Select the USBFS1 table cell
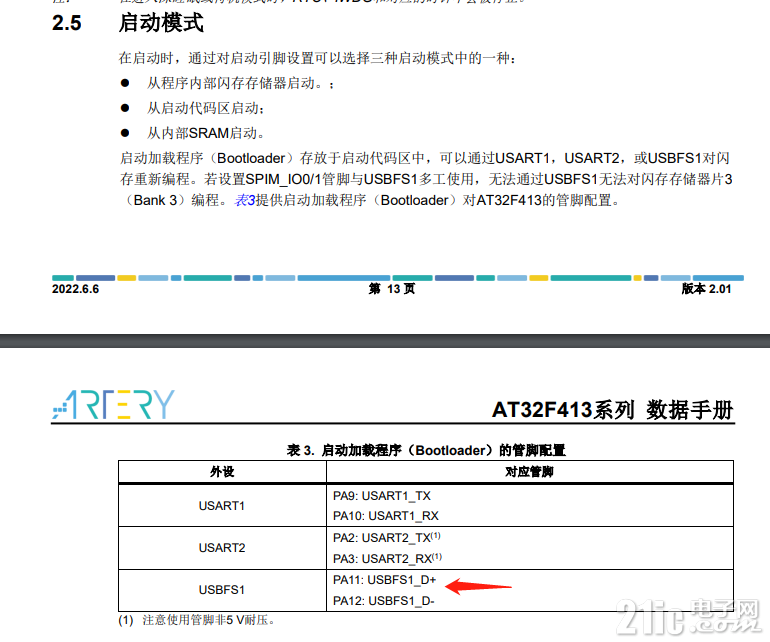 pyautogui.click(x=222, y=590)
